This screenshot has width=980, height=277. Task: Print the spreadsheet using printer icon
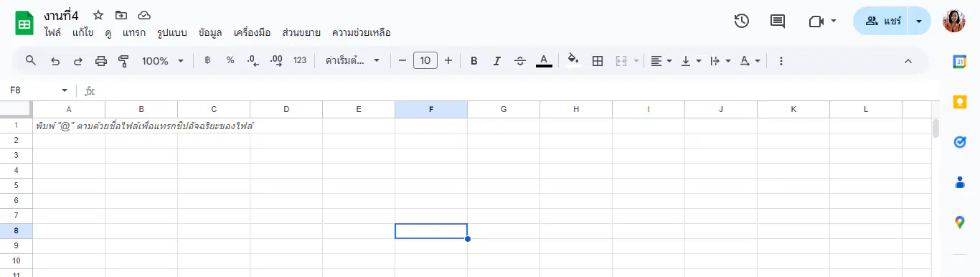point(101,61)
